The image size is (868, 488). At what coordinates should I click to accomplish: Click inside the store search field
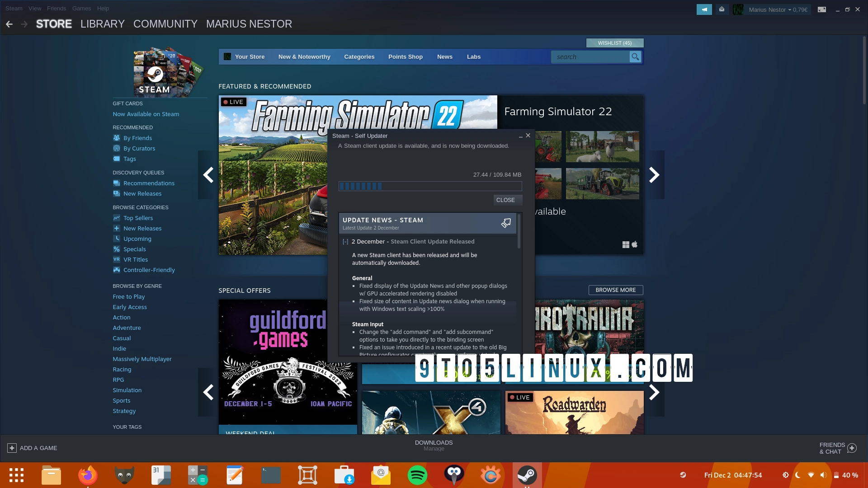[588, 57]
